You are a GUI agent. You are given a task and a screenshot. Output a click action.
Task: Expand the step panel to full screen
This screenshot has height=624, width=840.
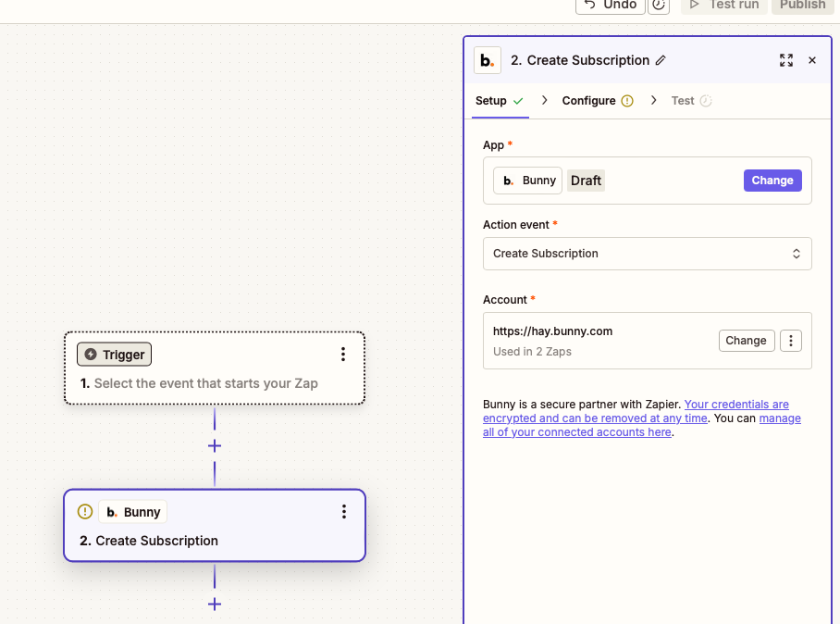coord(786,59)
